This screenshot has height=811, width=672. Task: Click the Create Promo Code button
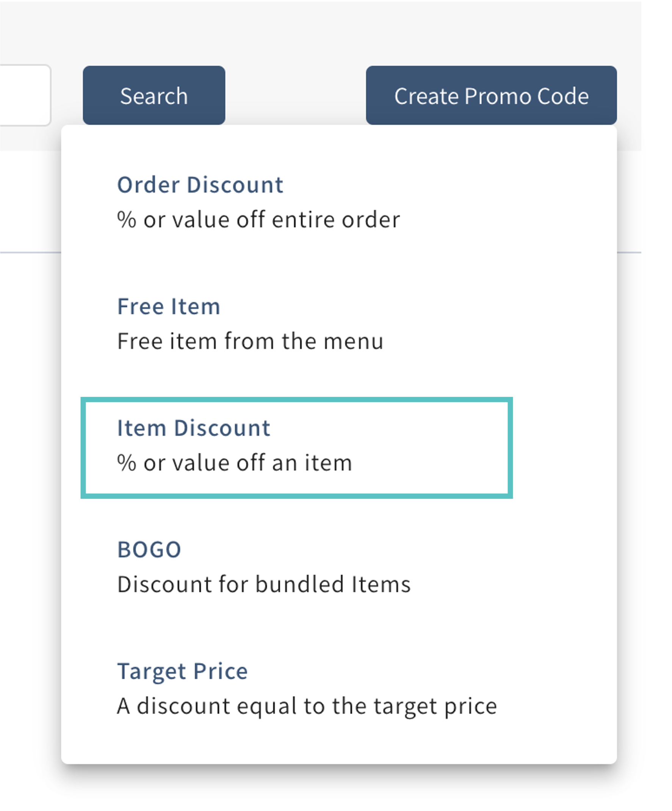pos(491,96)
